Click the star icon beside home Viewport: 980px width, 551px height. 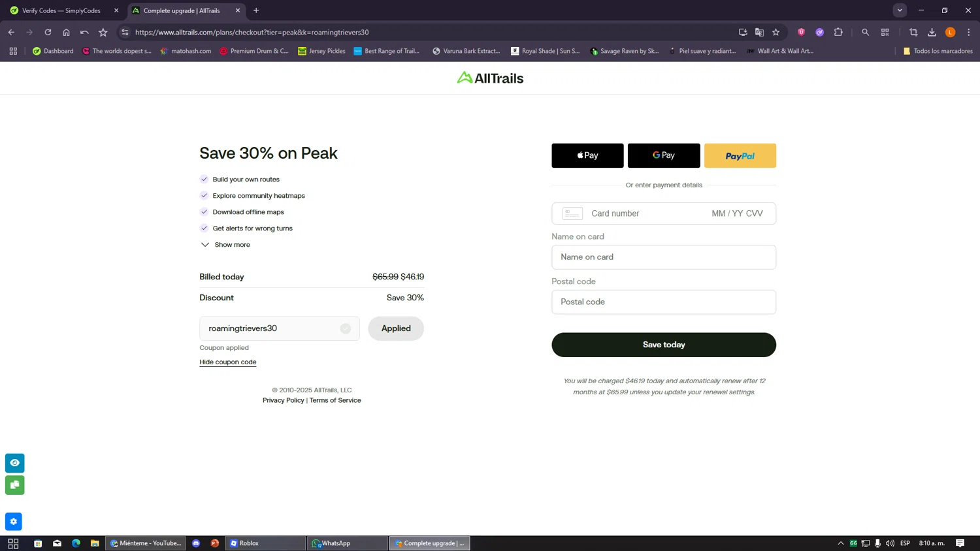pyautogui.click(x=103, y=32)
